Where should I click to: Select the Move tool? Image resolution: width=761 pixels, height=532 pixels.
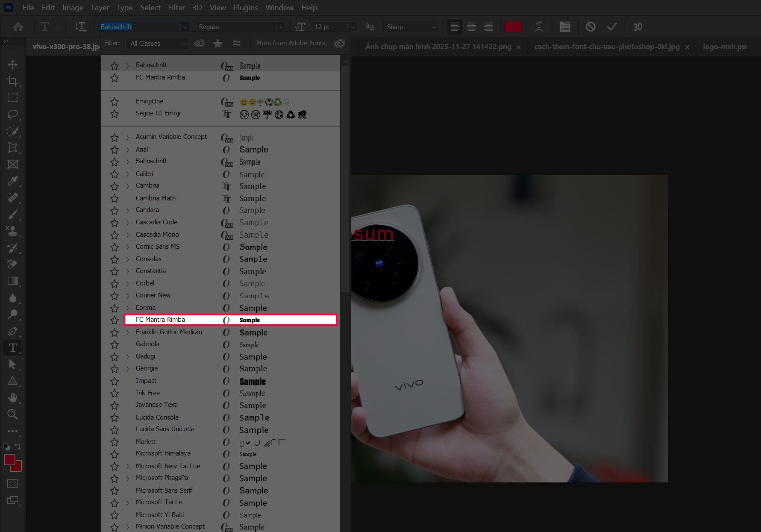click(12, 65)
